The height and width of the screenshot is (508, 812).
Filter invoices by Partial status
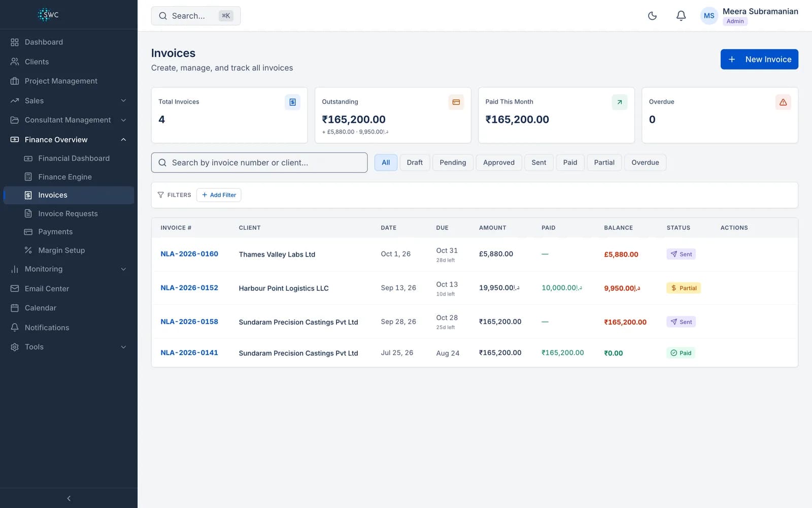tap(604, 163)
